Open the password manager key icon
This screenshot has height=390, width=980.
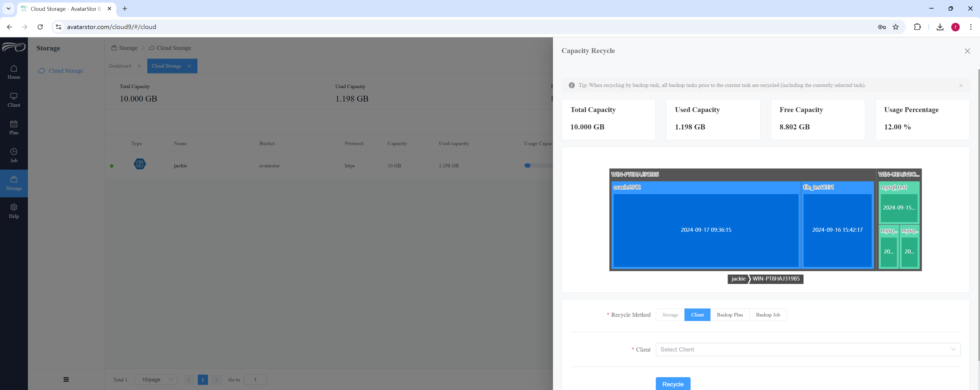pyautogui.click(x=882, y=27)
